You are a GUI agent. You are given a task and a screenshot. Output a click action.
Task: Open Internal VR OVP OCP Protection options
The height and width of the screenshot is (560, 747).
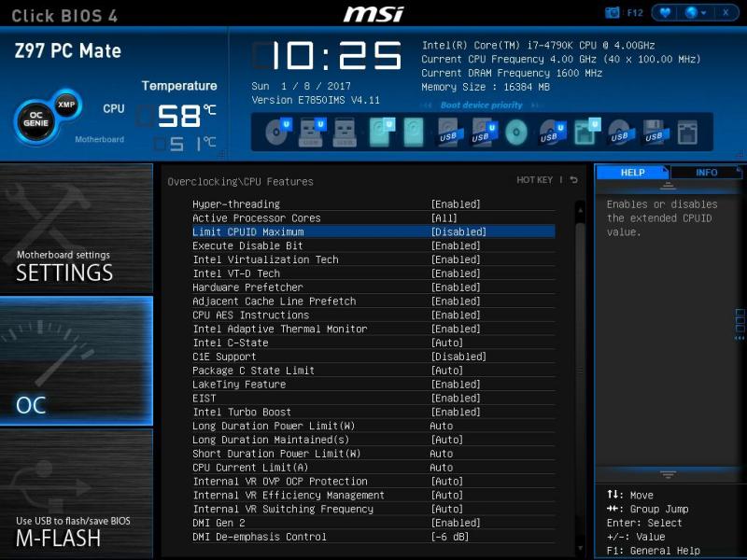373,481
